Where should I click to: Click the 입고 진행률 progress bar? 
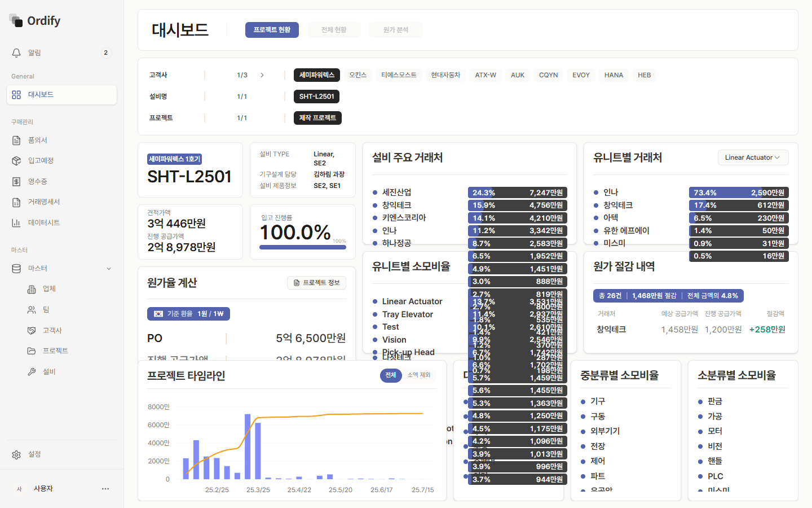303,247
